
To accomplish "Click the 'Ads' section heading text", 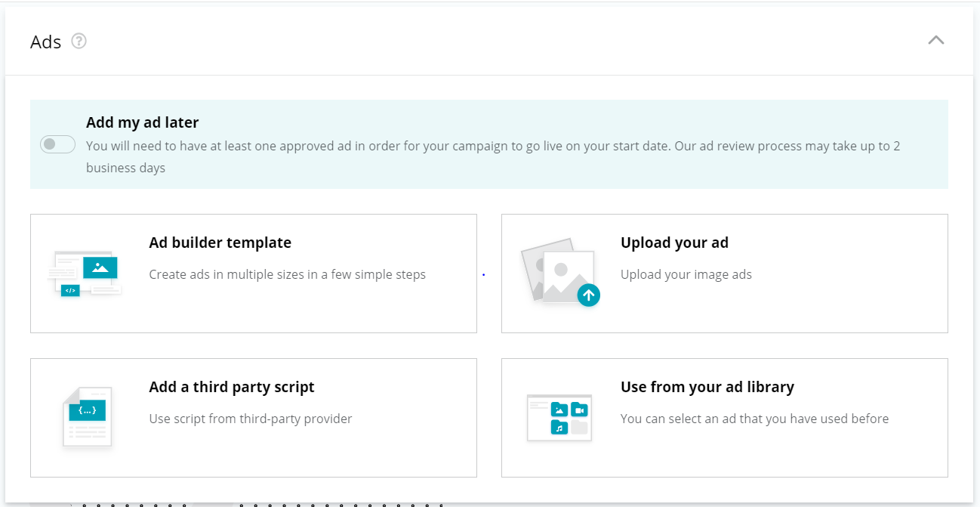I will point(45,42).
